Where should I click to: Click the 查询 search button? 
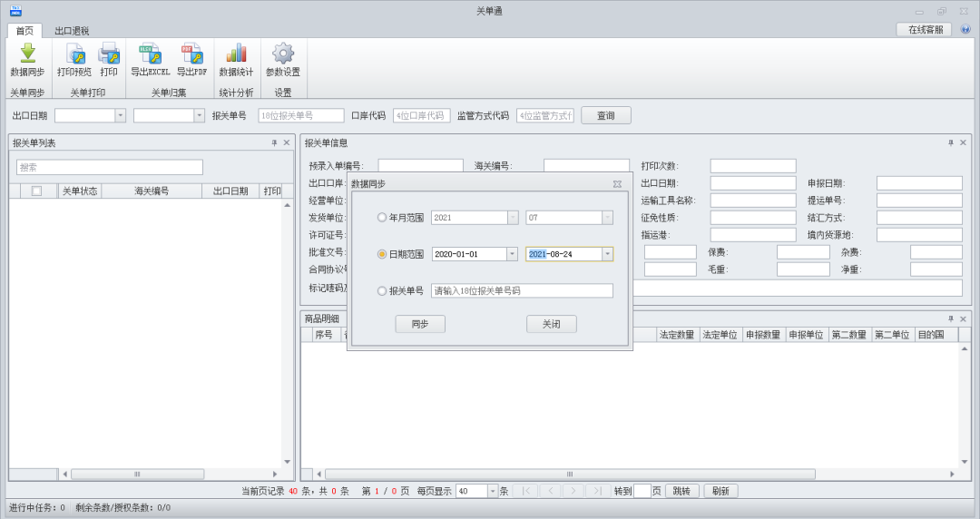point(605,115)
